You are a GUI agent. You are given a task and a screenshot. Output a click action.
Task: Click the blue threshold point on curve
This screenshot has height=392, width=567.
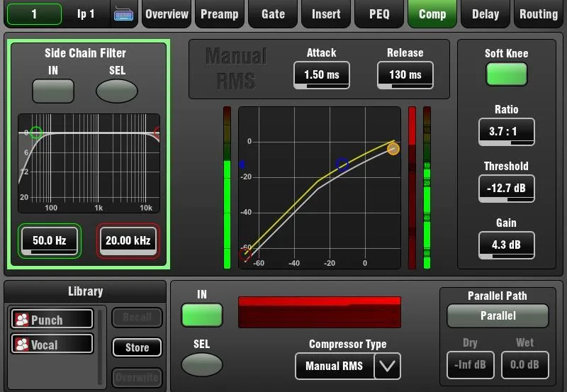click(x=342, y=164)
